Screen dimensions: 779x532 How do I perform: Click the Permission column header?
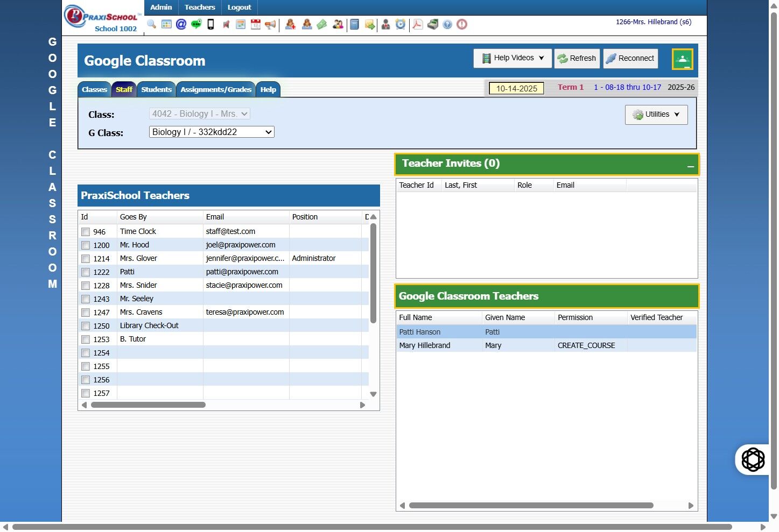pos(591,317)
